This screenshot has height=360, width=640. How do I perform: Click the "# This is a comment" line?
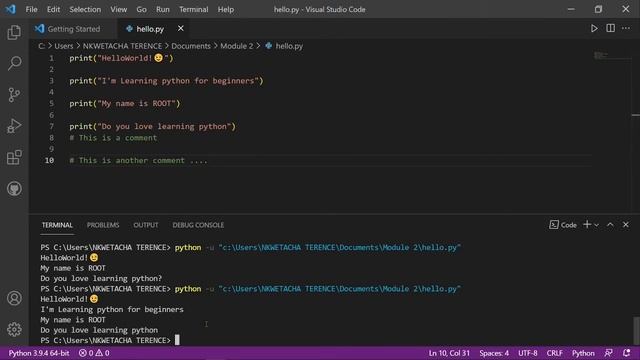[113, 138]
